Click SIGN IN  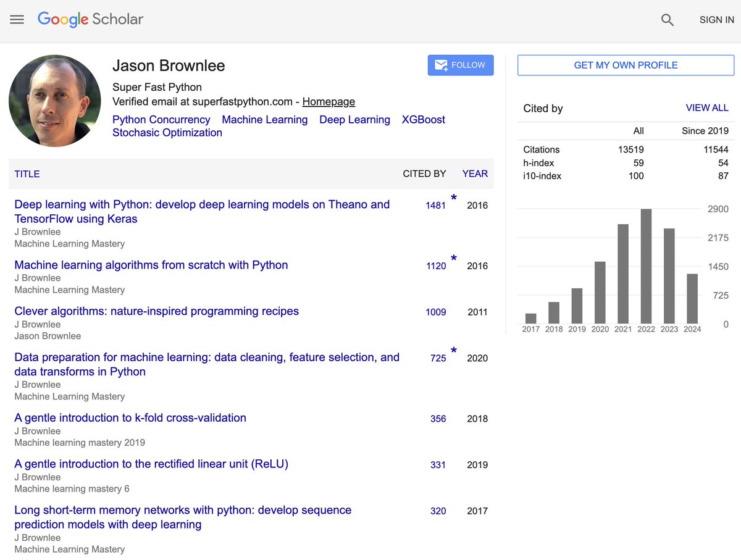click(x=716, y=19)
